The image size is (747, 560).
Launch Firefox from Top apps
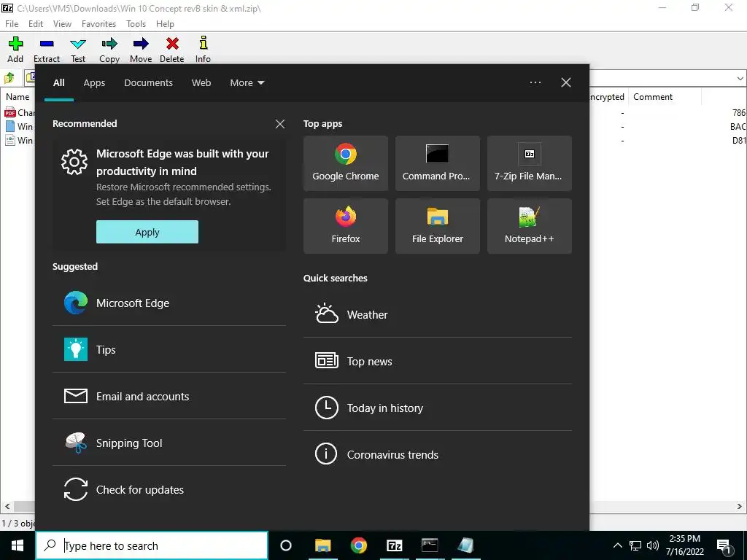345,226
